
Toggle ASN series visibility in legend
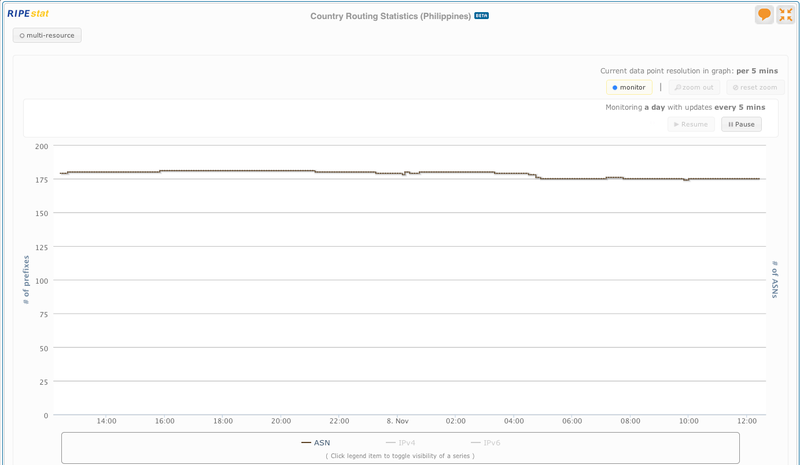[x=315, y=442]
